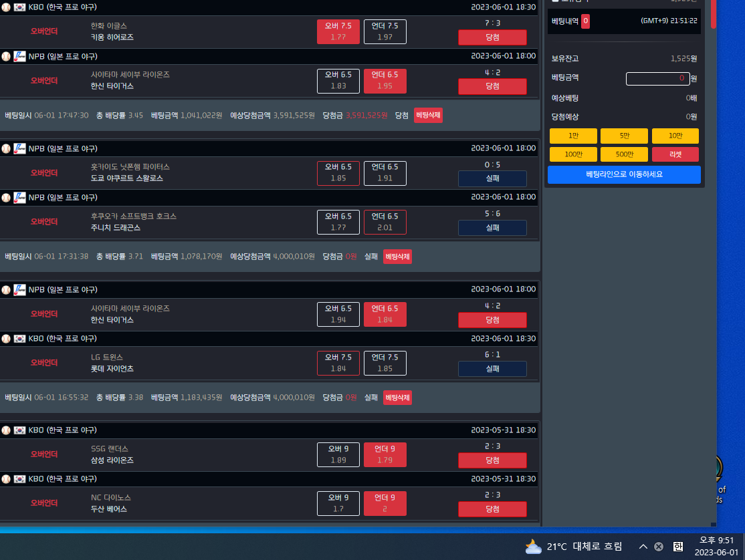Image resolution: width=745 pixels, height=560 pixels.
Task: Select the 언더 7.5 odds 1.97 pick
Action: (385, 32)
